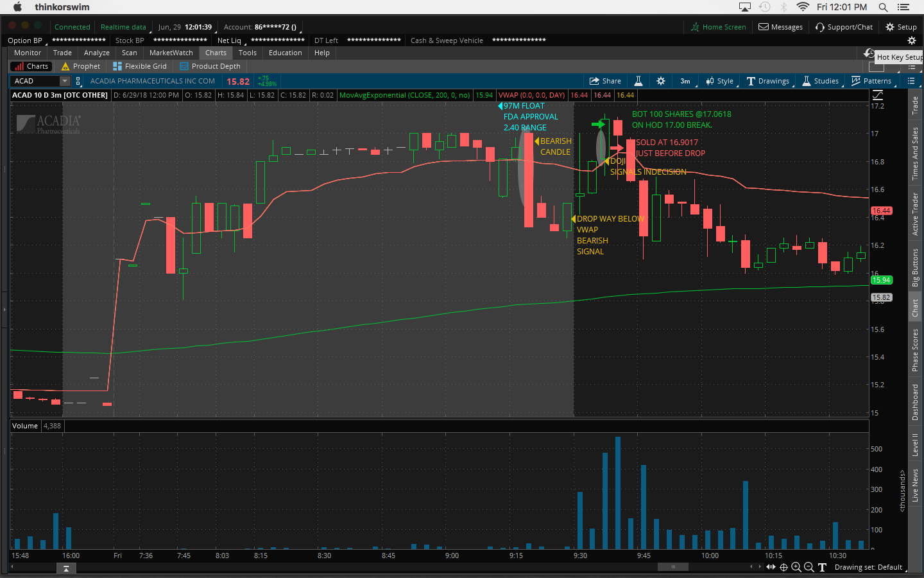This screenshot has width=924, height=578.
Task: Switch to Education tab
Action: pos(286,53)
